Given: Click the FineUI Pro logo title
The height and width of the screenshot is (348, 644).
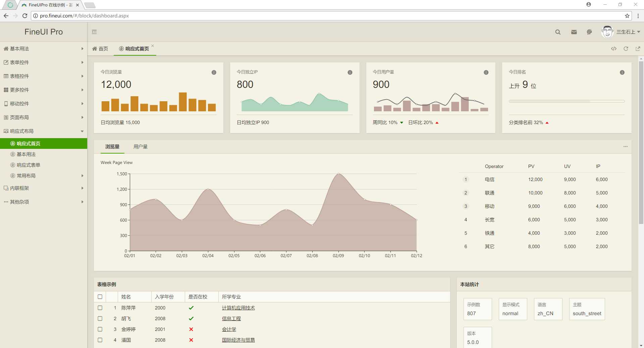Looking at the screenshot, I should click(44, 32).
